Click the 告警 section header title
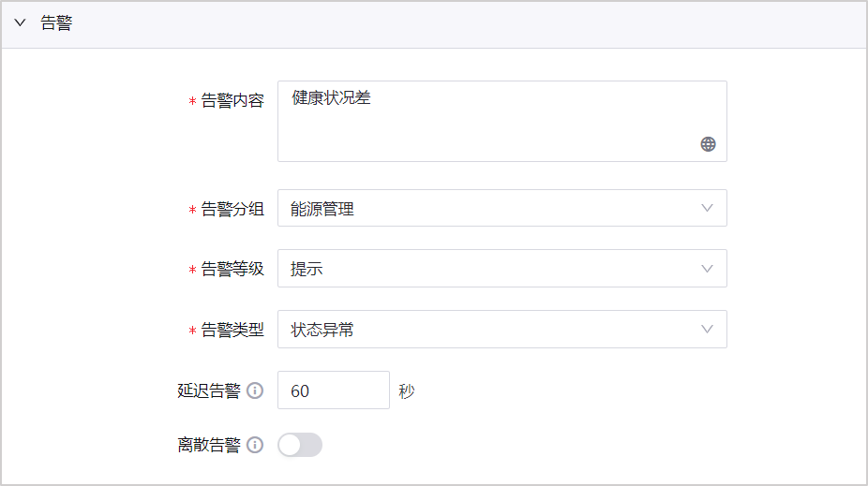868x486 pixels. tap(56, 24)
